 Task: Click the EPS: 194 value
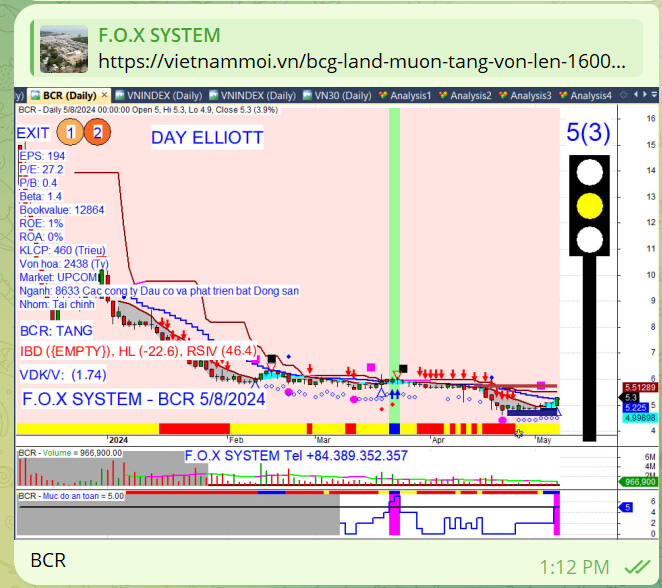pos(42,156)
